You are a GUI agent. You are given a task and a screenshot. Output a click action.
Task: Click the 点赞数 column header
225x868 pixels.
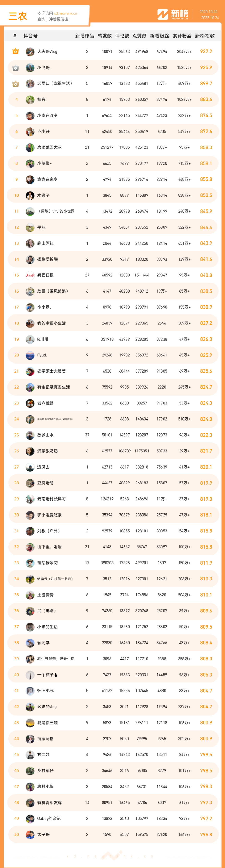[139, 36]
